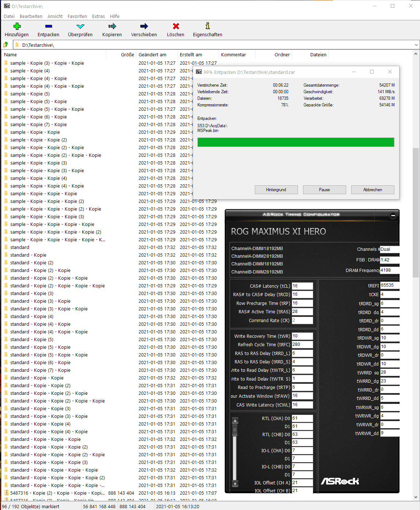Open the Extras menu
The height and width of the screenshot is (510, 420).
(x=98, y=16)
